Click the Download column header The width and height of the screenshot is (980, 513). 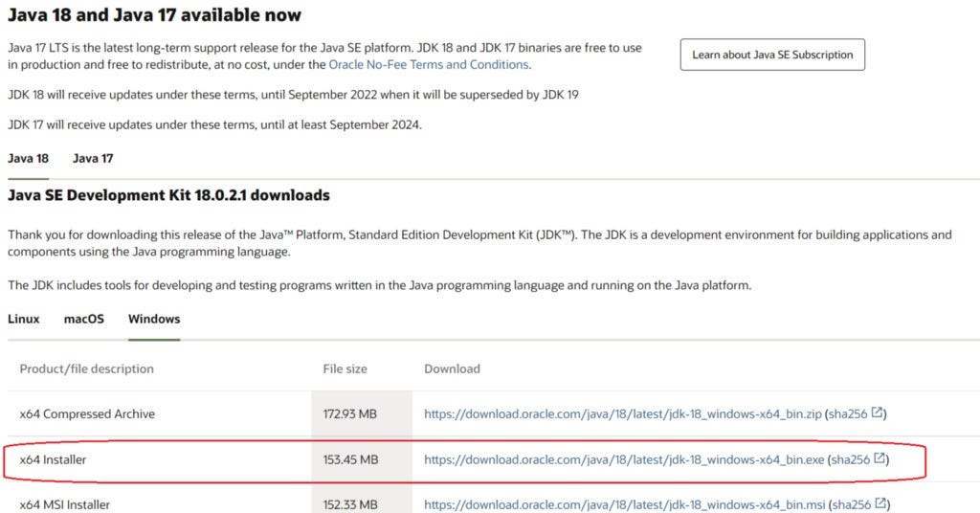[452, 368]
